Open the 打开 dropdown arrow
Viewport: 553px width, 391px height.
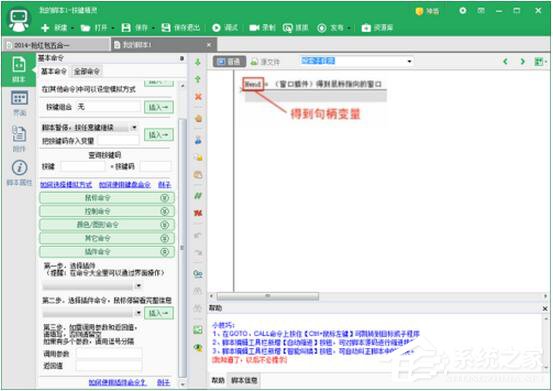[113, 28]
